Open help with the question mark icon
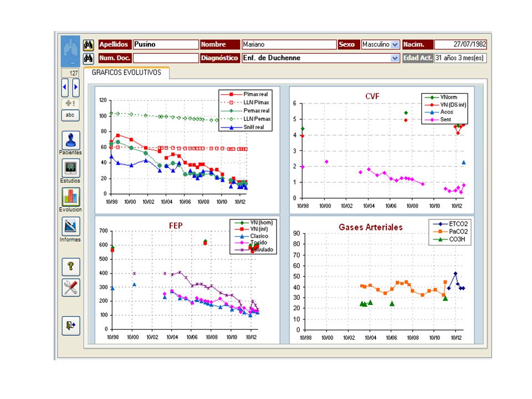Viewport: 532px width, 399px height. point(71,267)
